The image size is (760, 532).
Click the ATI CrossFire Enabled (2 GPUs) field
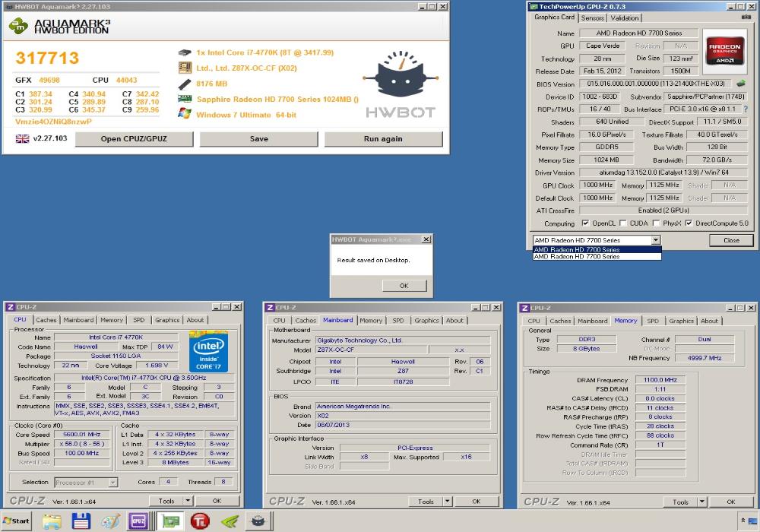663,211
